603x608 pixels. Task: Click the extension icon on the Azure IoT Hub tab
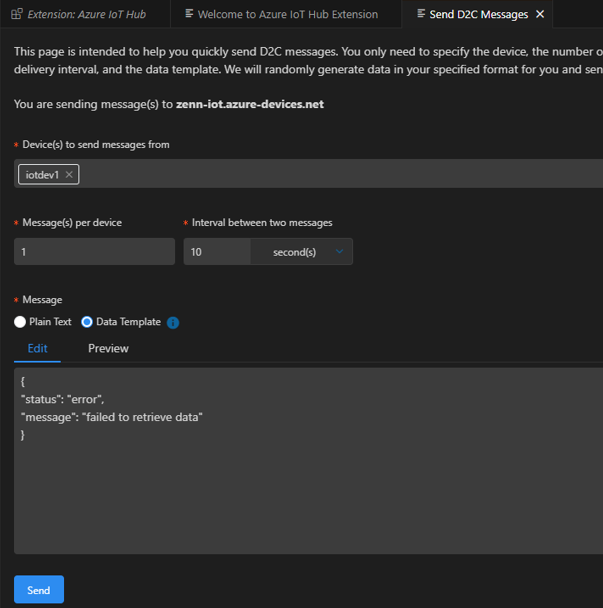pos(17,14)
